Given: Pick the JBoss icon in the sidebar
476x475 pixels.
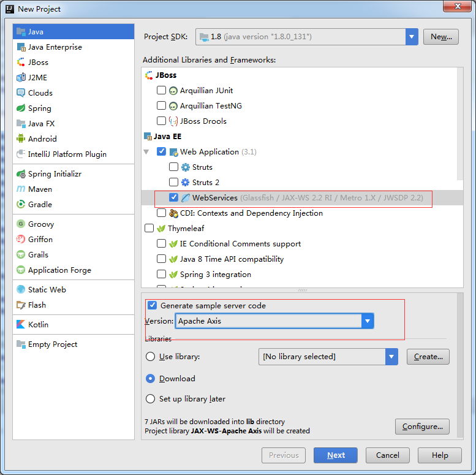Looking at the screenshot, I should [21, 63].
